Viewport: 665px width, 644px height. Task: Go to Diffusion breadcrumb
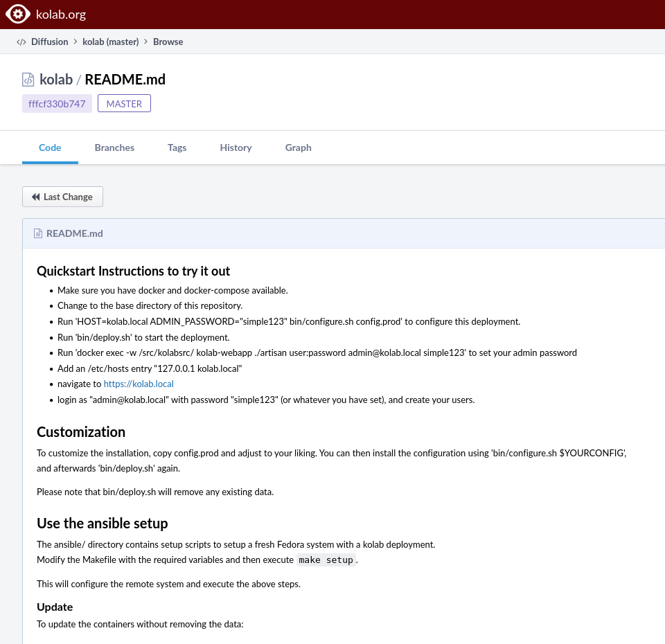point(50,42)
